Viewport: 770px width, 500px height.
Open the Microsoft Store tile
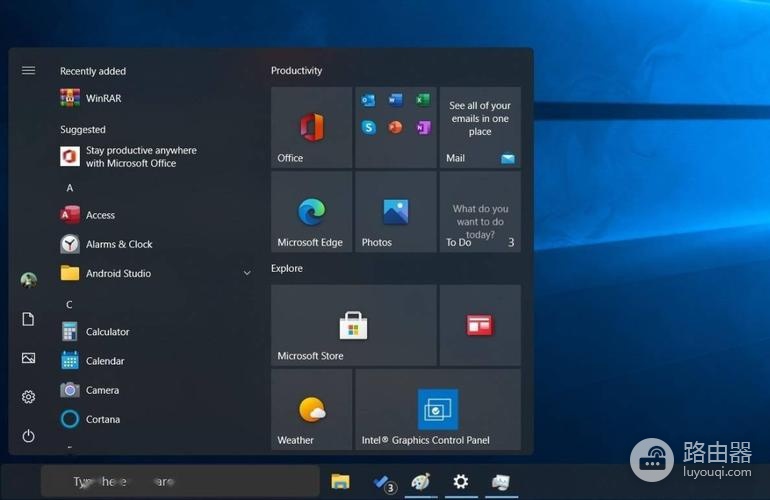coord(354,325)
